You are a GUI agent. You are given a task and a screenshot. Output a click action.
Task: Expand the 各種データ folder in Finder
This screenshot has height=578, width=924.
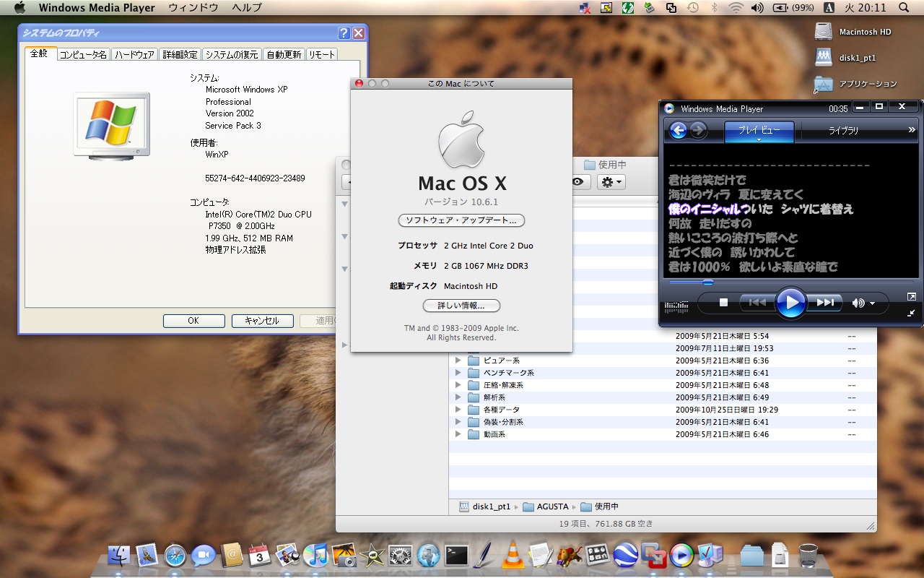pyautogui.click(x=458, y=410)
